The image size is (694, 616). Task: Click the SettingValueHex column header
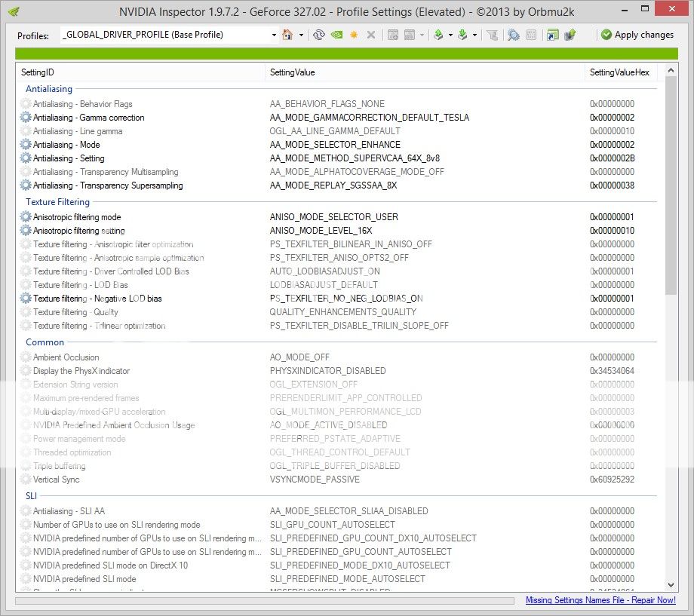point(621,72)
